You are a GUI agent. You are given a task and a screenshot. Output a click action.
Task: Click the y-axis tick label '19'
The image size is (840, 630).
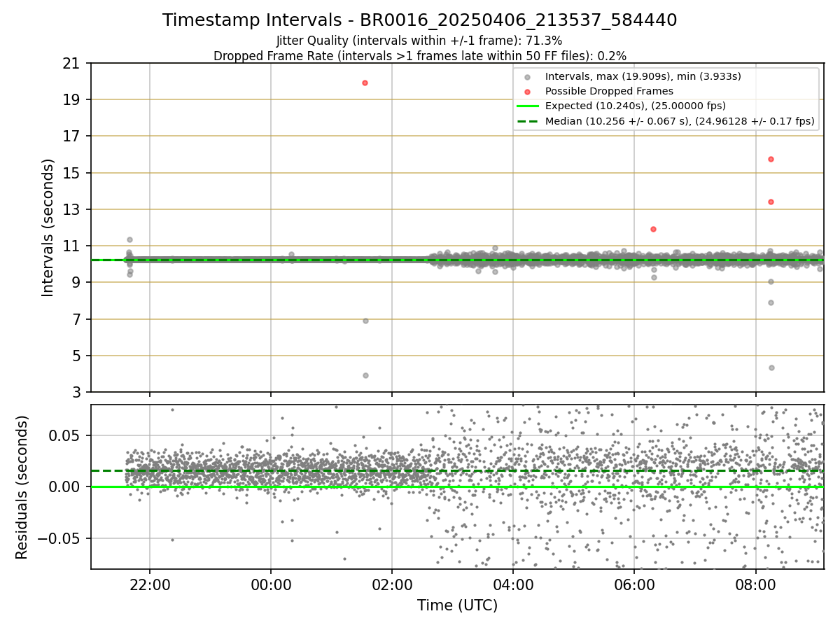click(x=71, y=99)
